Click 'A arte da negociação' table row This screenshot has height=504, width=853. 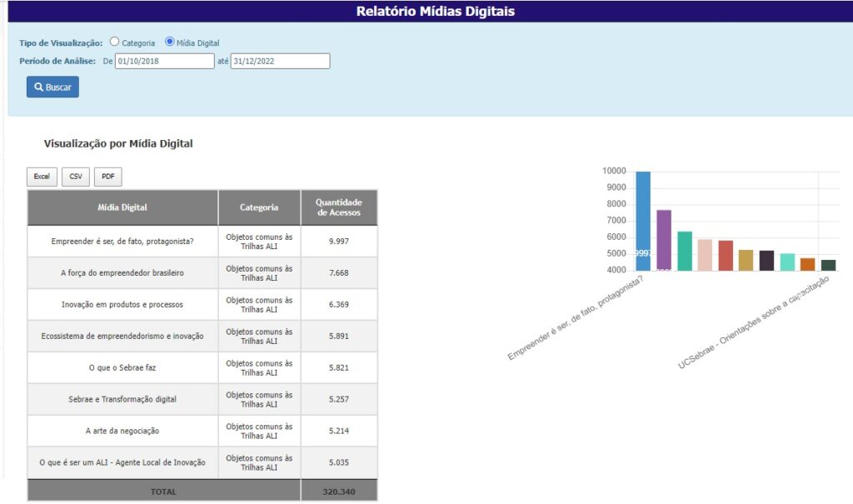click(x=122, y=431)
